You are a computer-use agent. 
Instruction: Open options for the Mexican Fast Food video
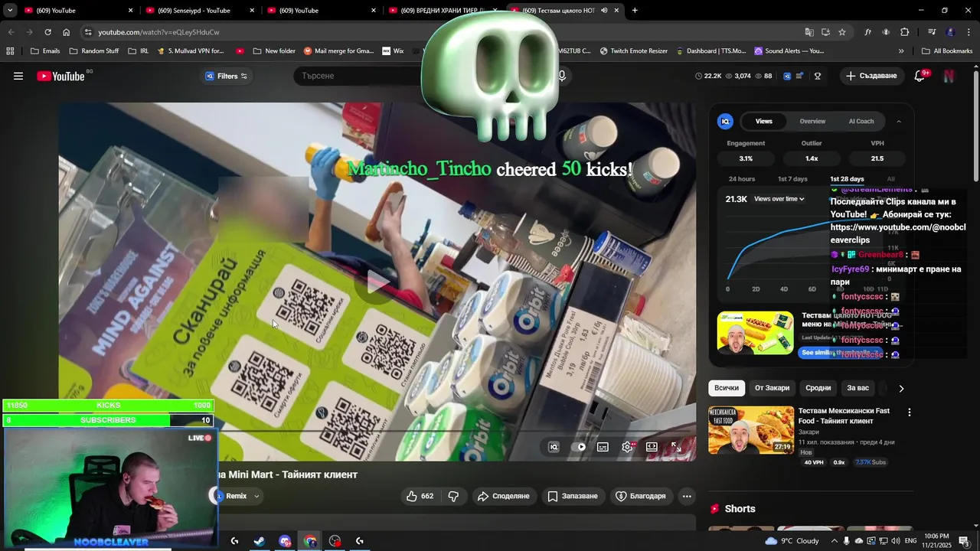(x=910, y=412)
